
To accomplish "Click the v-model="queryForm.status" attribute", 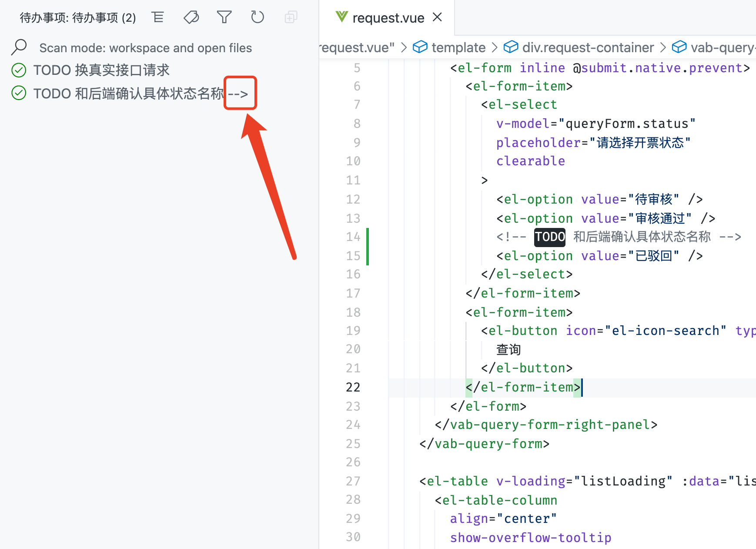I will coord(596,124).
